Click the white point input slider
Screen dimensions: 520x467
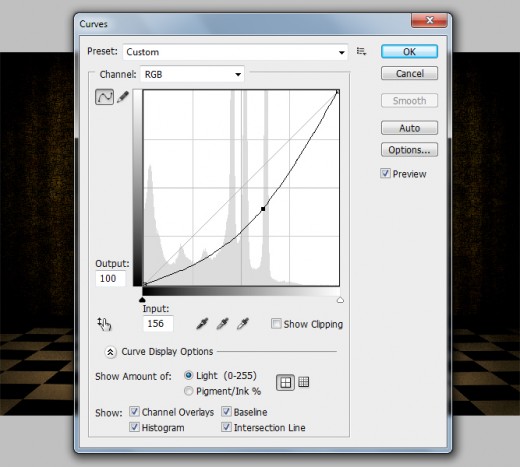(x=340, y=300)
